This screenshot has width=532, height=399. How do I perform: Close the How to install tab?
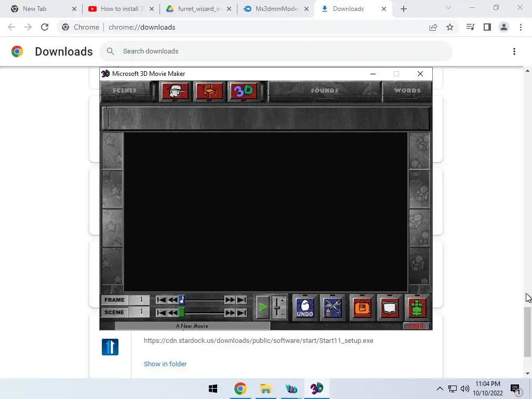(152, 9)
